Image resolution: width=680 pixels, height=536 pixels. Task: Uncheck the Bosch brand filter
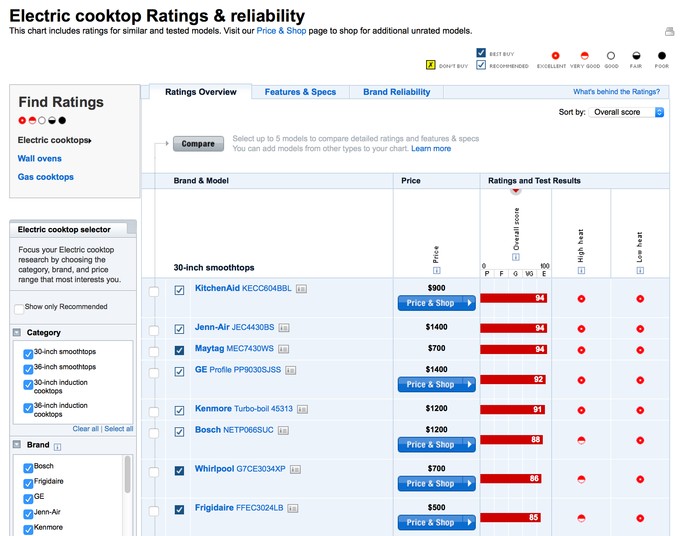point(28,468)
